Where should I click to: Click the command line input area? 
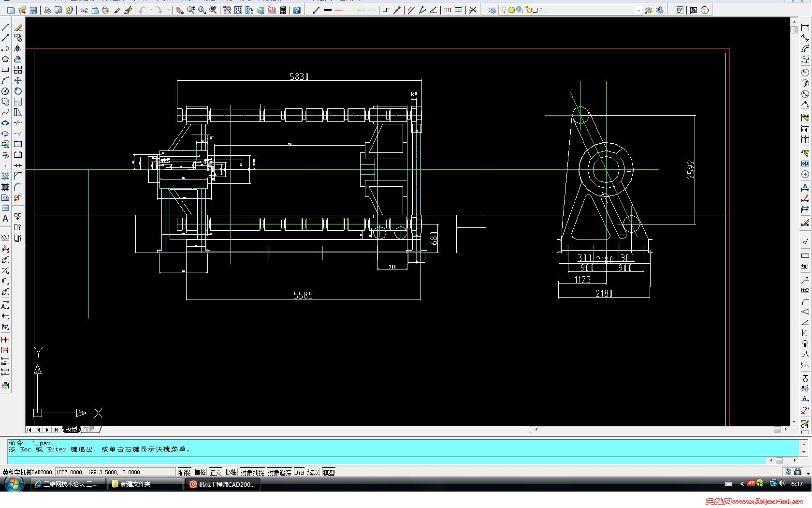click(387, 460)
